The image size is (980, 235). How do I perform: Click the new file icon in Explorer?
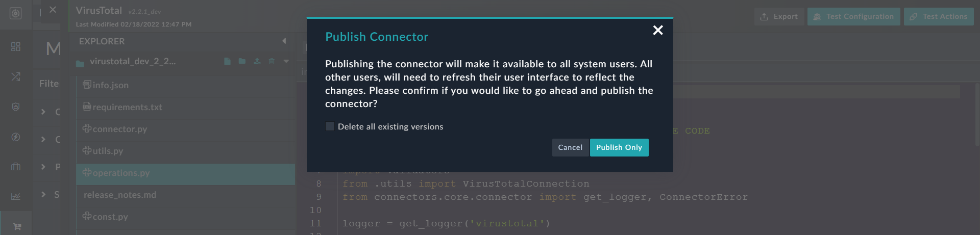point(227,62)
